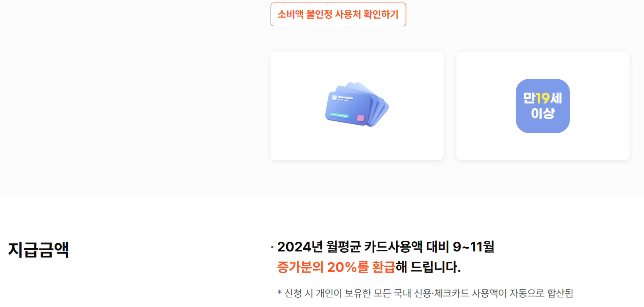Screen dimensions: 644x307
Task: Click the 이상 text inside the blue badge
Action: [x=542, y=113]
